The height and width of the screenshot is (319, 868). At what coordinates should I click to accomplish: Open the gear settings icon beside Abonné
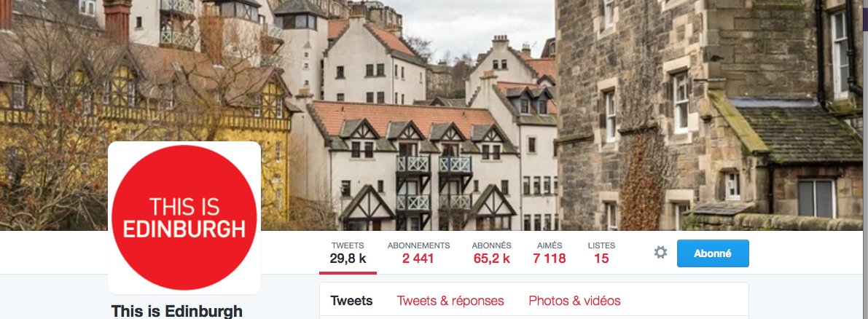point(660,253)
